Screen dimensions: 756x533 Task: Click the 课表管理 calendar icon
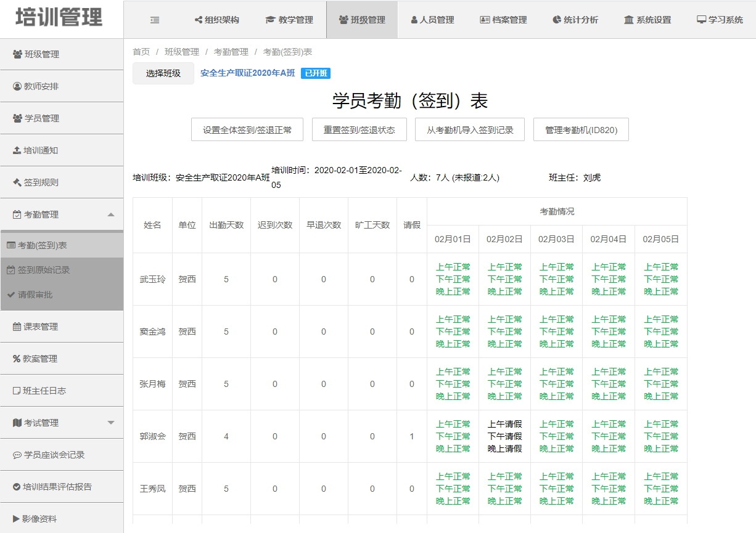pyautogui.click(x=17, y=327)
